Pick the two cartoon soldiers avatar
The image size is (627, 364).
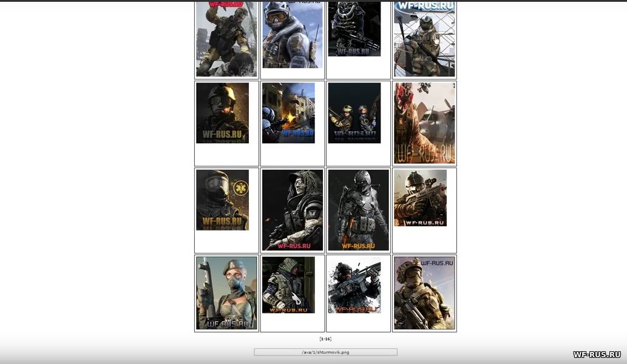click(354, 113)
